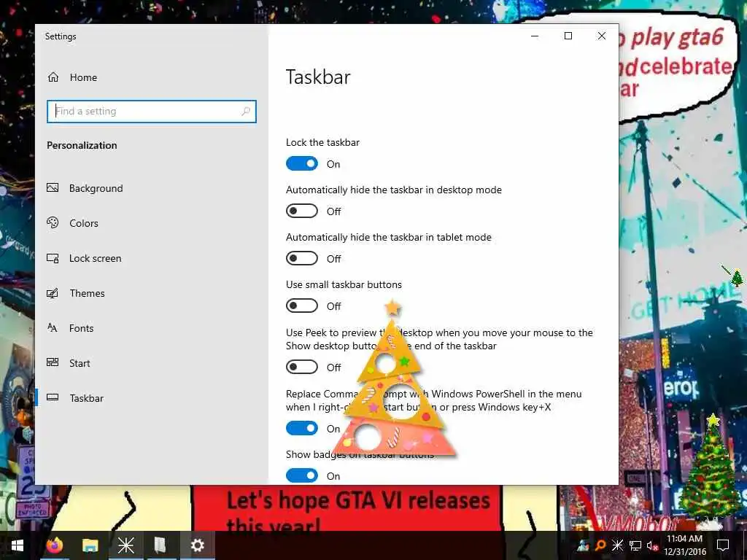Click the asterisk icon in system tray
The image size is (747, 560).
pos(617,545)
